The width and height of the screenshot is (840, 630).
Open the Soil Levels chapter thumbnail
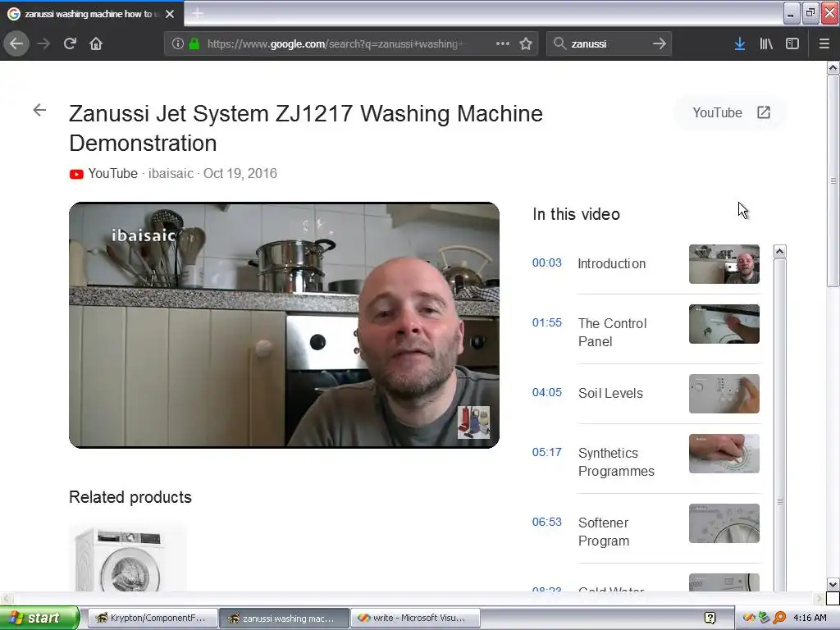point(724,394)
